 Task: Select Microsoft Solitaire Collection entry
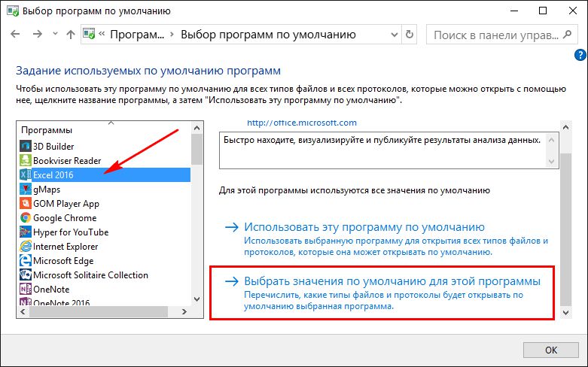pos(90,274)
